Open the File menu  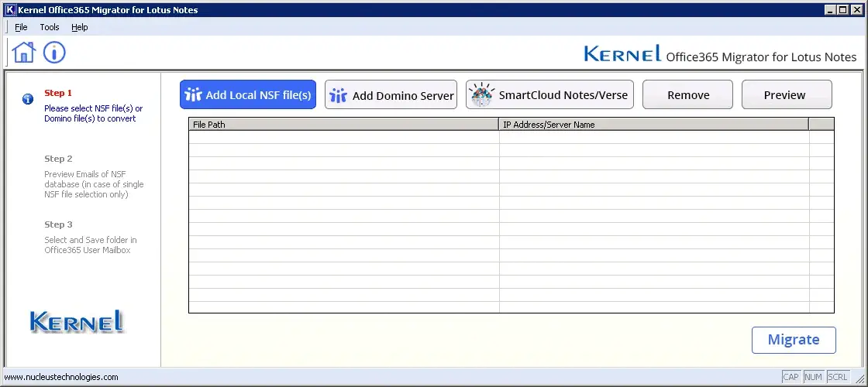pyautogui.click(x=21, y=27)
